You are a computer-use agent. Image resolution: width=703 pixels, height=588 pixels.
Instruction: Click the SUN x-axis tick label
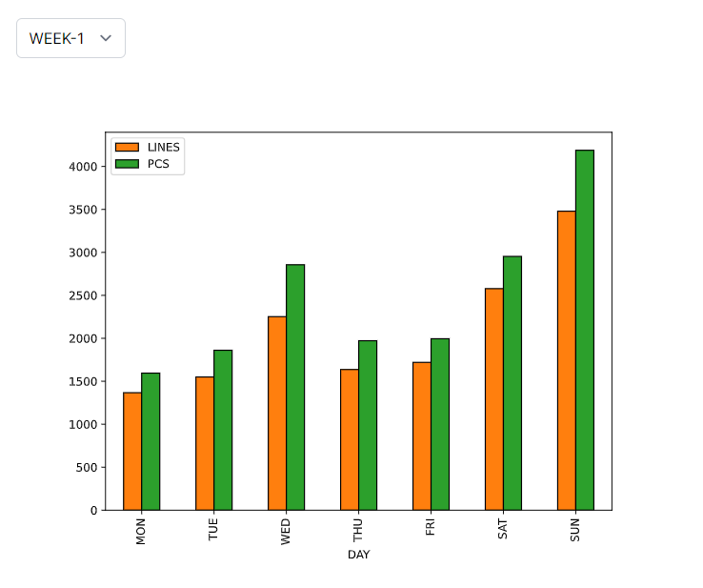575,530
